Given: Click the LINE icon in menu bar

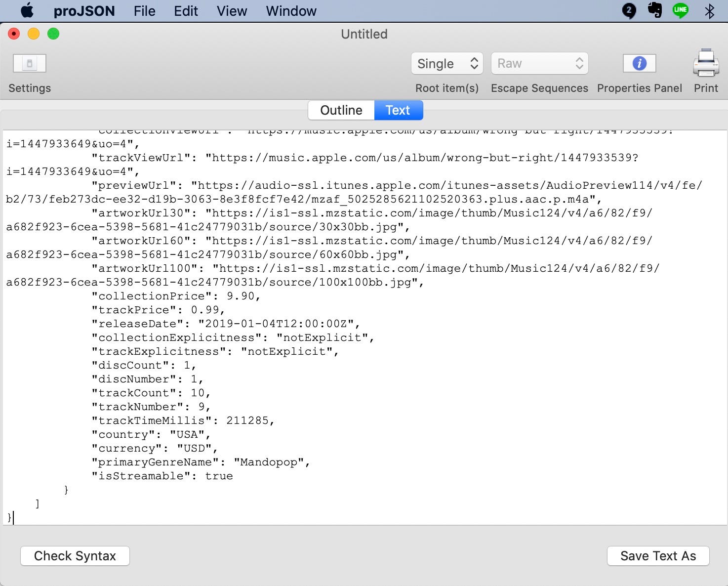Looking at the screenshot, I should click(681, 10).
